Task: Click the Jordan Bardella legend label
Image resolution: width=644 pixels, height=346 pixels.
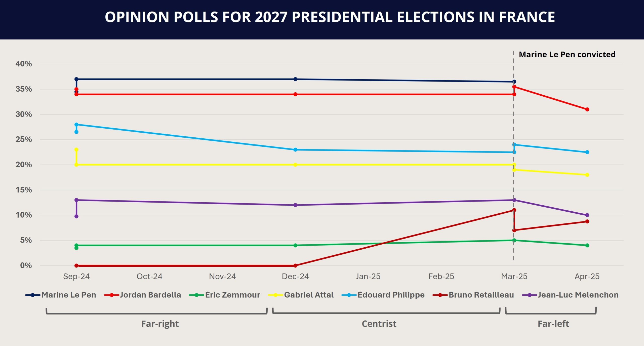Action: point(150,295)
